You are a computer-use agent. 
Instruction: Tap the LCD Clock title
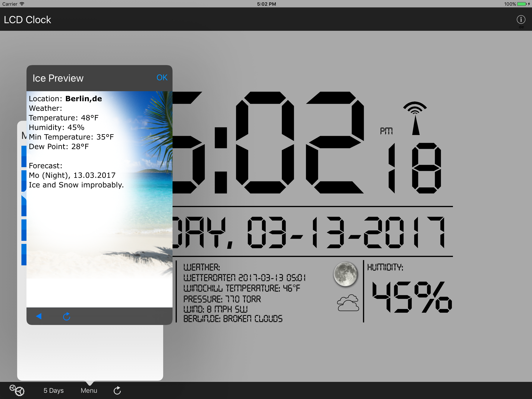(27, 20)
